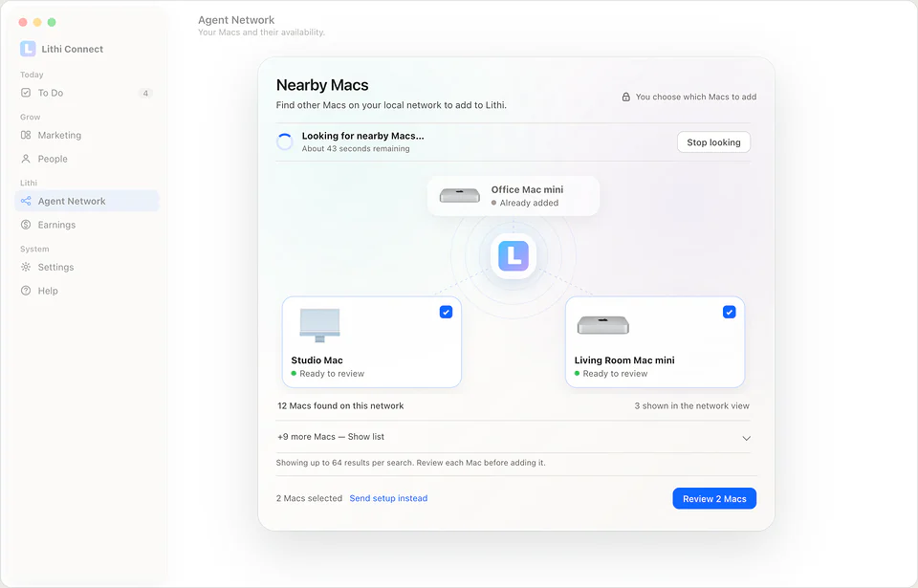Expand the +9 more Macs list chevron
918x588 pixels.
pyautogui.click(x=747, y=438)
